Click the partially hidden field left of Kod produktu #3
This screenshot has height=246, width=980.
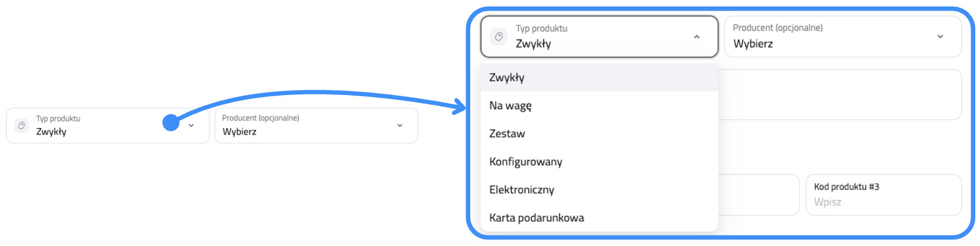[758, 195]
